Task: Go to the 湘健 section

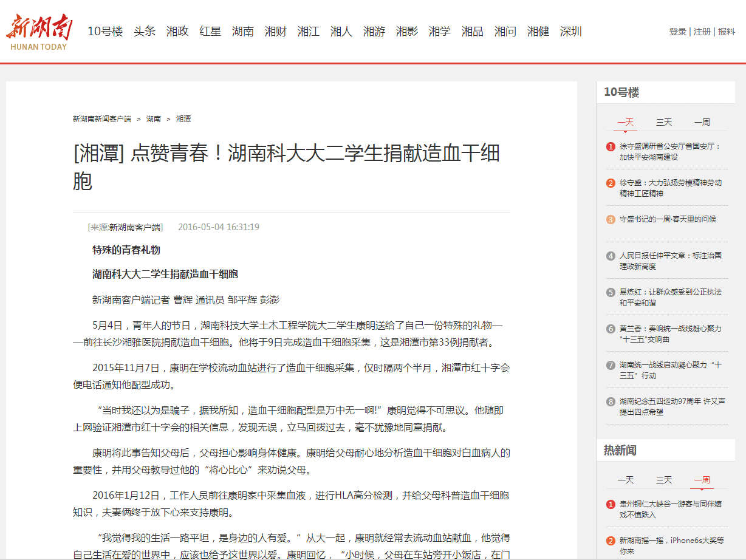Action: point(538,32)
